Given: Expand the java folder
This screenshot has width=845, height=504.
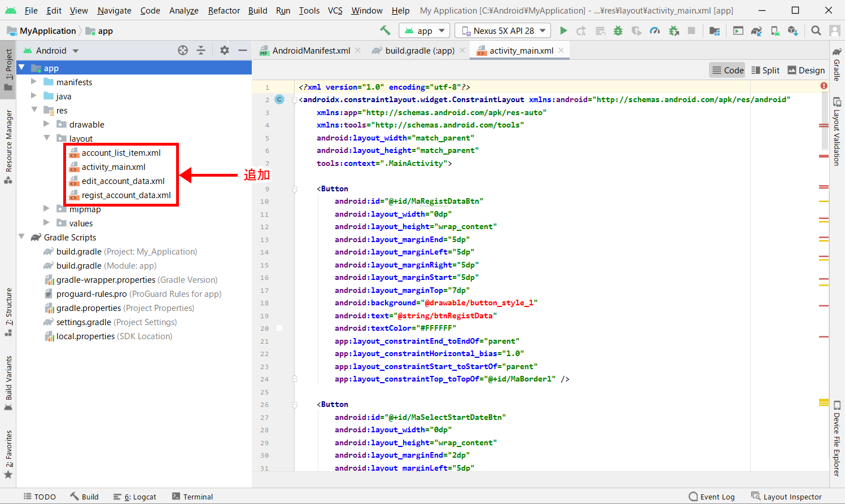Looking at the screenshot, I should click(x=34, y=96).
